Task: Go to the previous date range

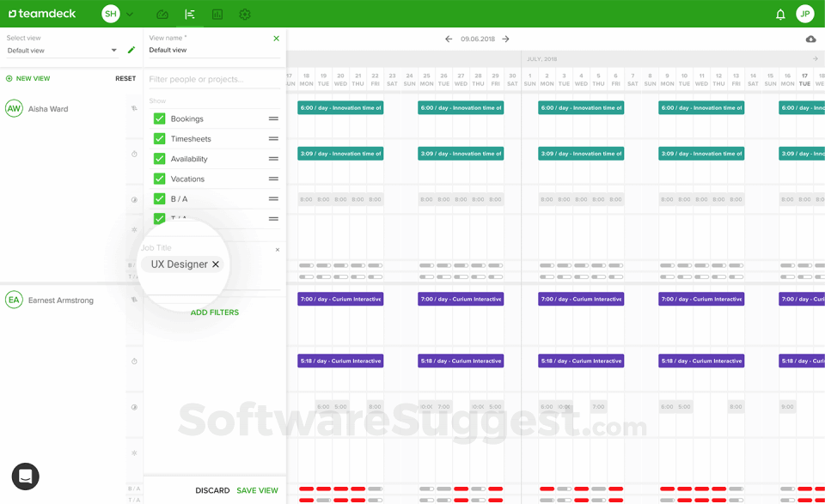Action: pyautogui.click(x=449, y=39)
